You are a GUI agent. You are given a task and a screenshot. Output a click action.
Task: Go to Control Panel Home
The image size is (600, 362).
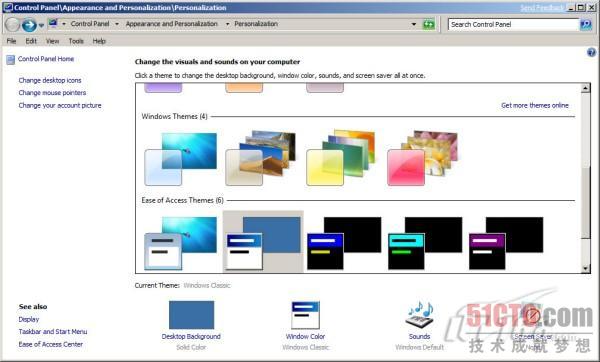[46, 59]
